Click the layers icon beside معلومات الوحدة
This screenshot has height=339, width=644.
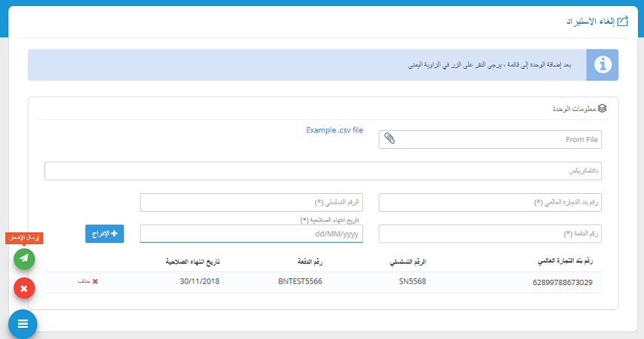(x=602, y=108)
